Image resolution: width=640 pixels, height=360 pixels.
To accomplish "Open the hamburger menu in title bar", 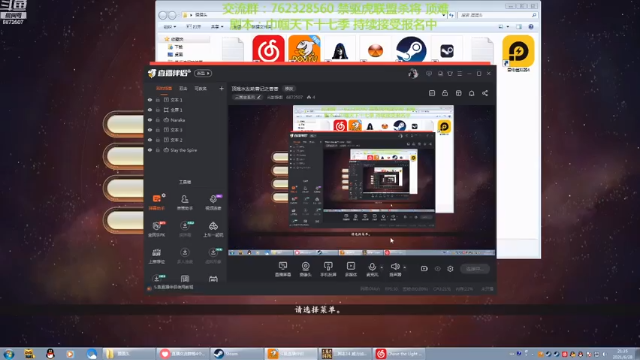I will click(460, 73).
